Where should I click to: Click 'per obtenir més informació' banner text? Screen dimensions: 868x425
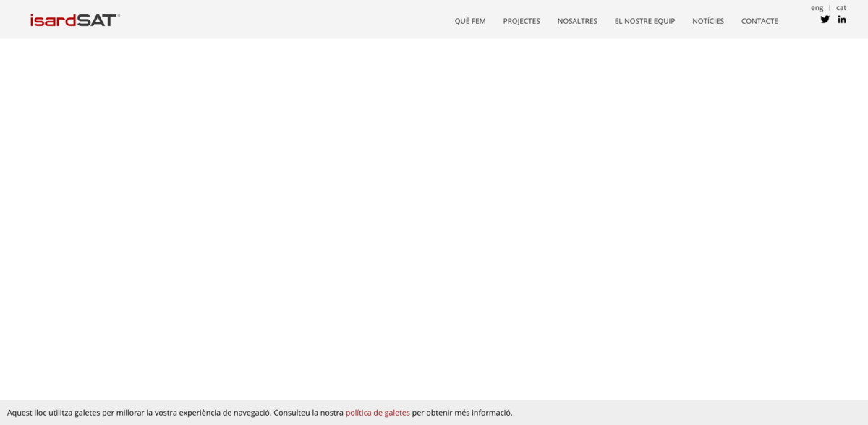tap(462, 413)
